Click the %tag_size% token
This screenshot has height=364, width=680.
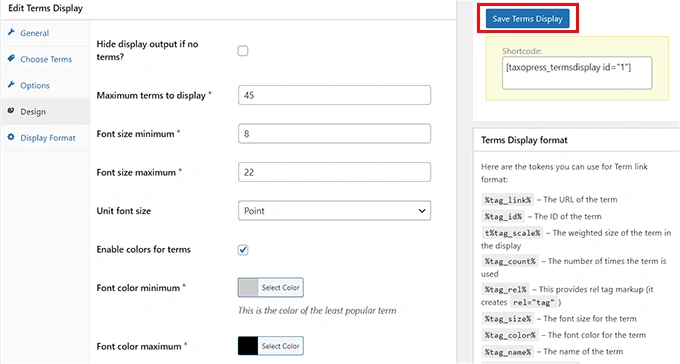pyautogui.click(x=508, y=319)
